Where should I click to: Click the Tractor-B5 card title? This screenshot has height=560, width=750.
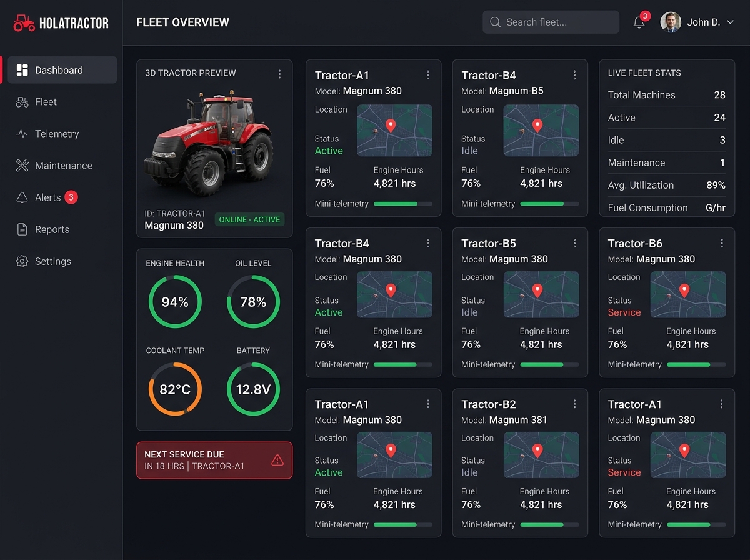click(x=489, y=243)
